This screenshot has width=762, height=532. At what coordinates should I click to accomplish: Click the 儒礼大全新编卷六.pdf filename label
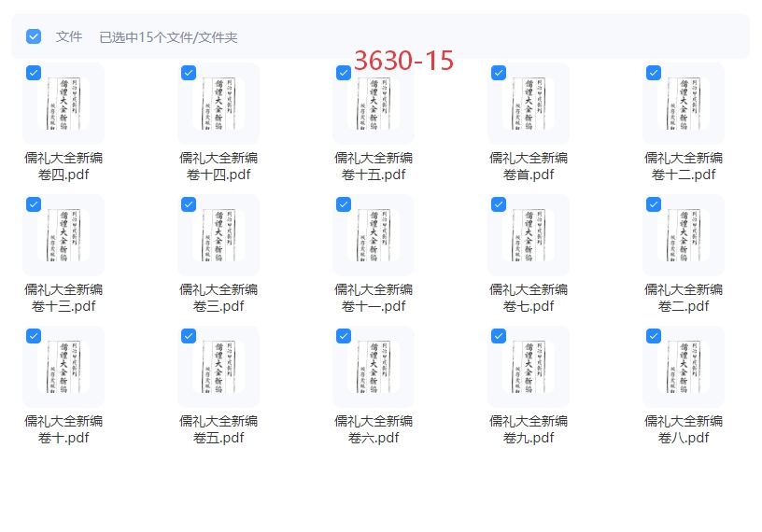pos(374,429)
